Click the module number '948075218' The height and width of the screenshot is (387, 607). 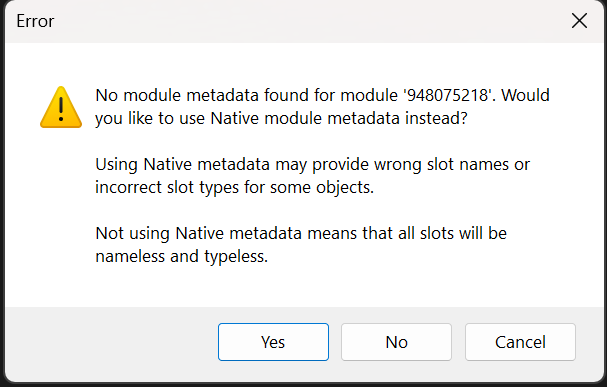(x=447, y=95)
